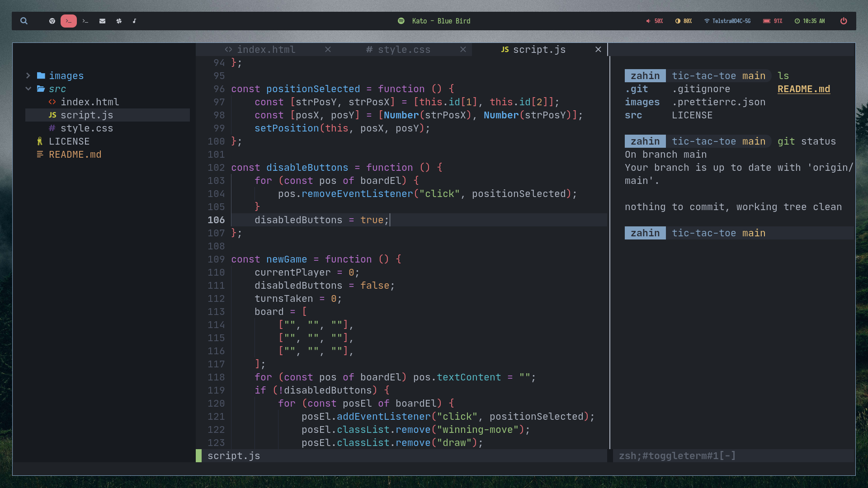The height and width of the screenshot is (488, 868).
Task: Open LICENSE file in tree
Action: pos(69,141)
